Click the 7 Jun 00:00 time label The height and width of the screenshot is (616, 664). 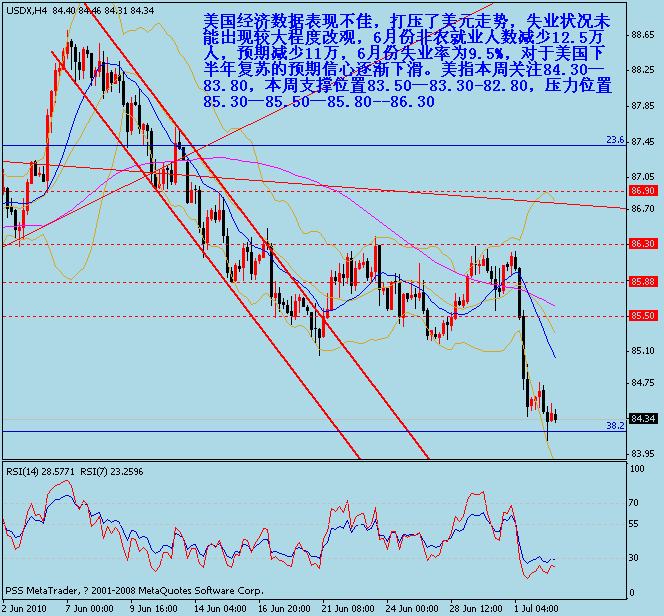89,609
